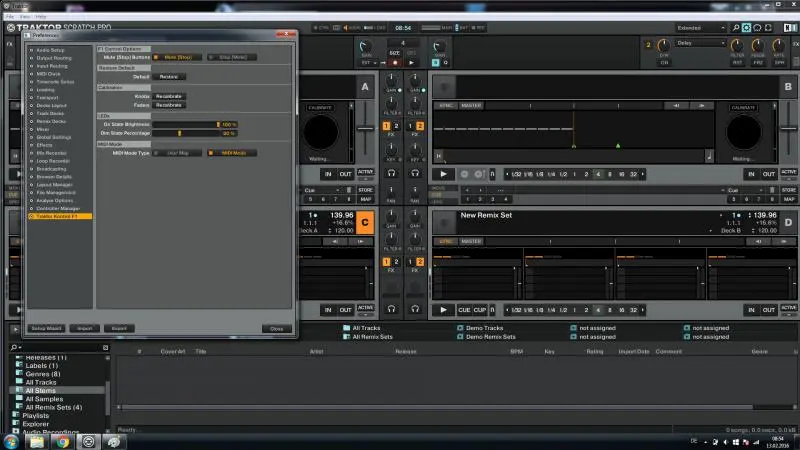Click the Demo Tracks favorite icon
800x450 pixels.
coord(460,328)
